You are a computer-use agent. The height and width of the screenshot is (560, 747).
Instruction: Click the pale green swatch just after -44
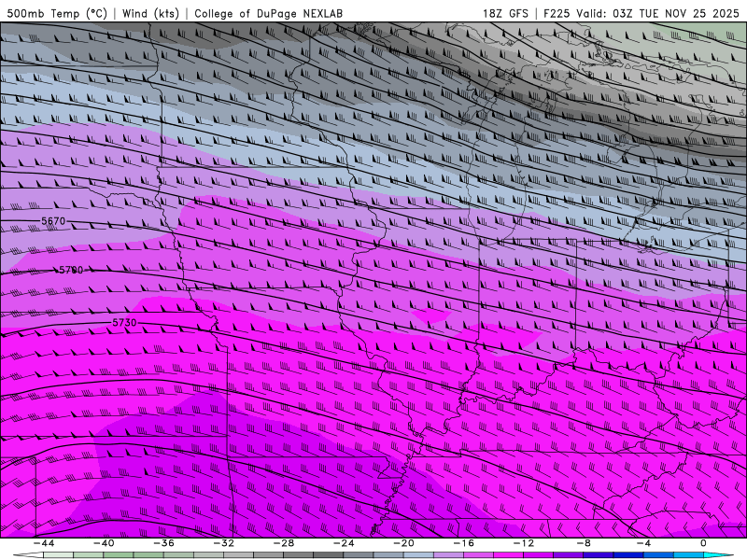point(58,555)
